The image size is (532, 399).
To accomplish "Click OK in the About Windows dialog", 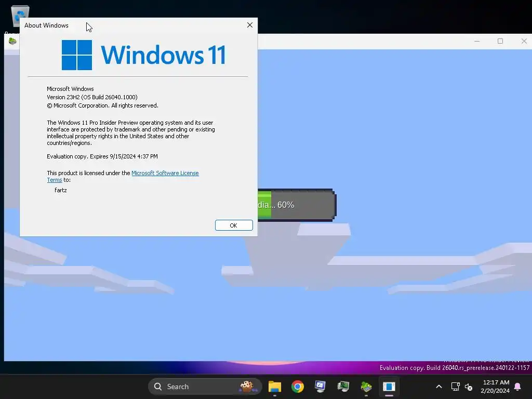I will point(234,225).
